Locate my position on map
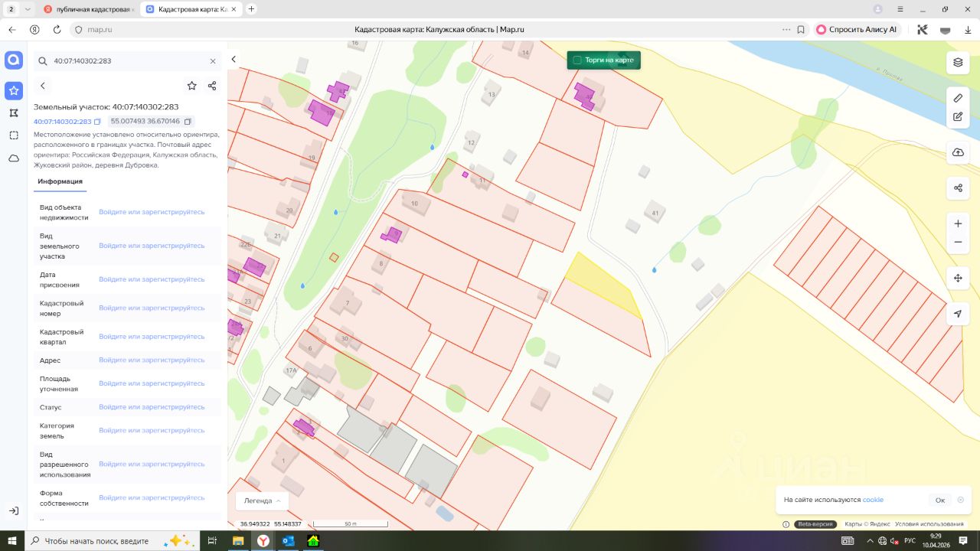The image size is (980, 551). tap(958, 314)
